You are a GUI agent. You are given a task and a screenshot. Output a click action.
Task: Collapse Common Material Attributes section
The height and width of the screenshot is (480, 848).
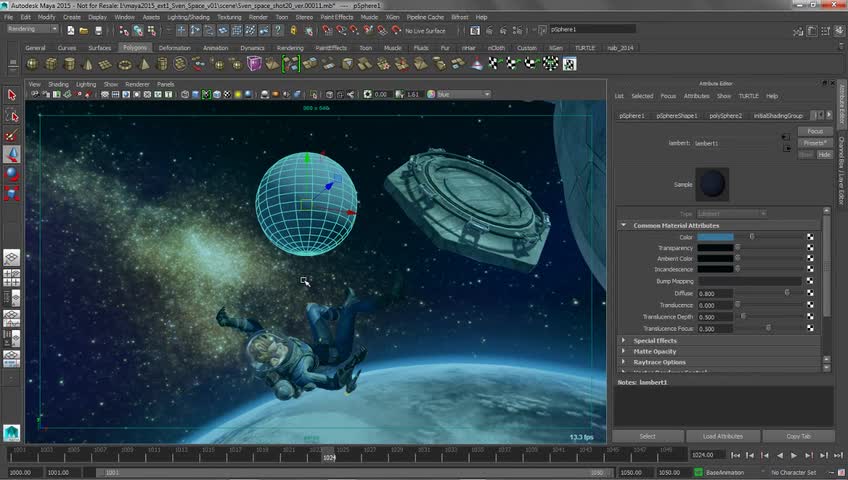coord(624,226)
